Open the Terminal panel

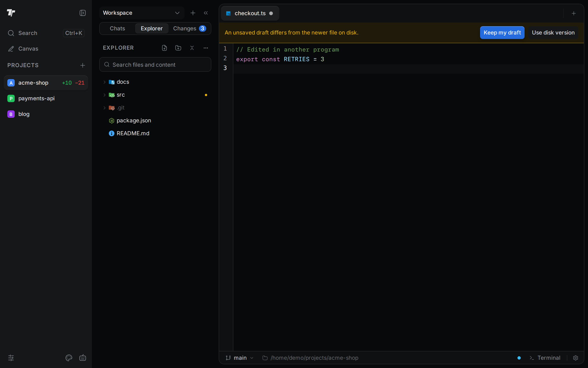(545, 358)
